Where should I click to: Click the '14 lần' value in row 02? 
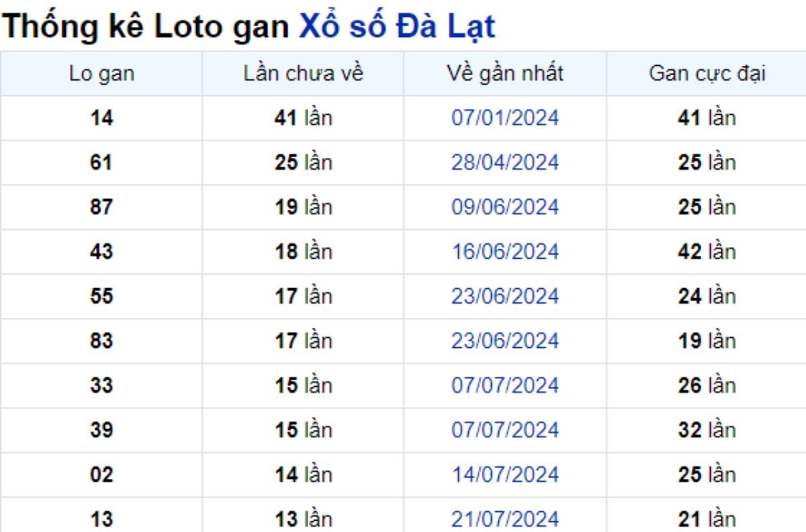pos(303,475)
